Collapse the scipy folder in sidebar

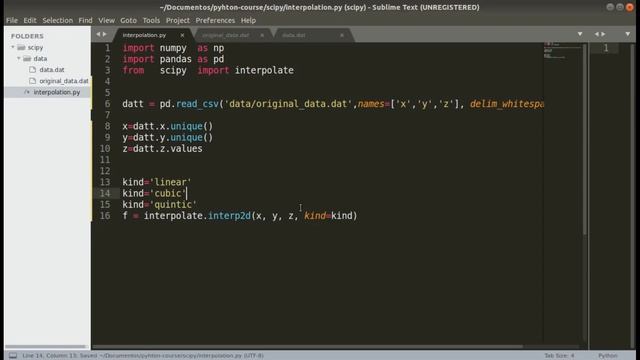click(x=13, y=47)
